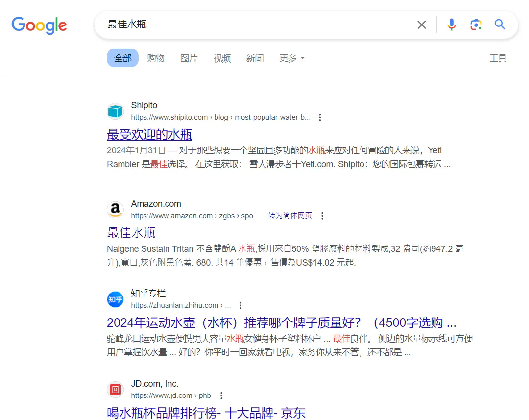
Task: Open 喝水瓶杯品牌排行榜 京东 result
Action: (206, 413)
